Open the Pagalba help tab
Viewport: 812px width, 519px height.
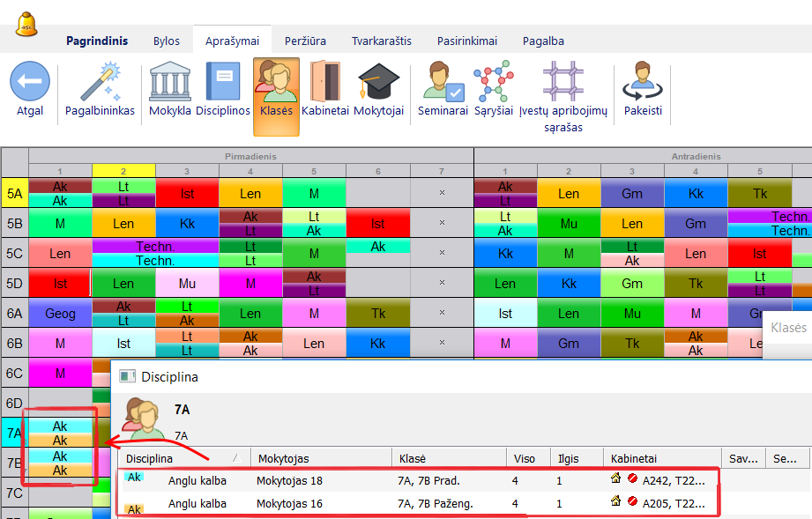point(542,41)
